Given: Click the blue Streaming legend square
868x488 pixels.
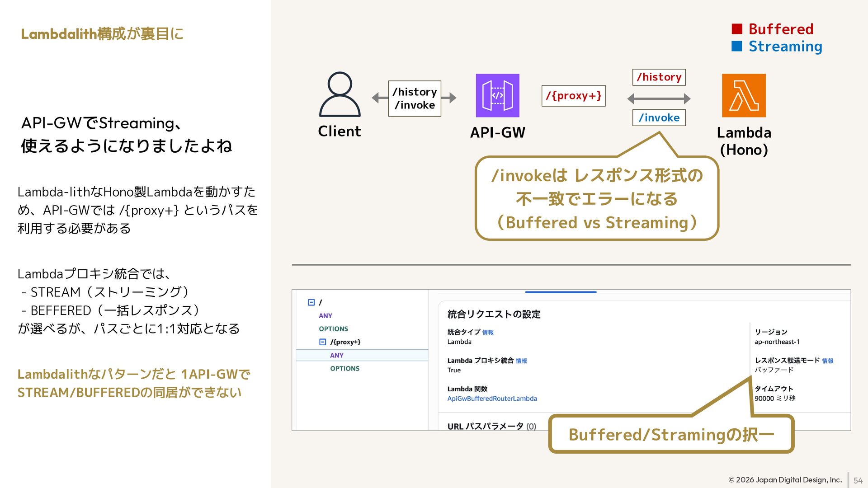Looking at the screenshot, I should click(x=737, y=46).
